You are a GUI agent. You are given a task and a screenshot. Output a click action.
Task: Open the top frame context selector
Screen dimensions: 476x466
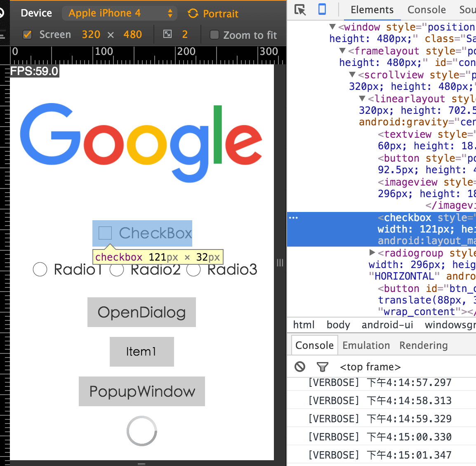[x=370, y=367]
